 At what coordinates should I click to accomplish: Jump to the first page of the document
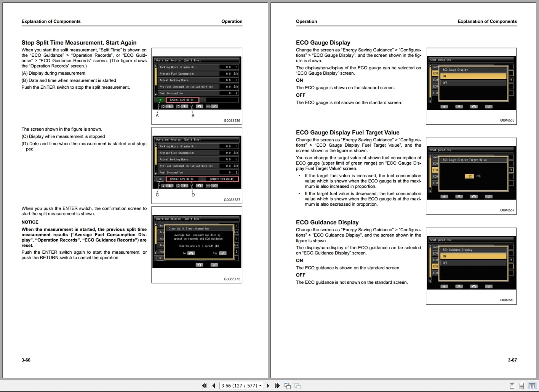tap(204, 386)
